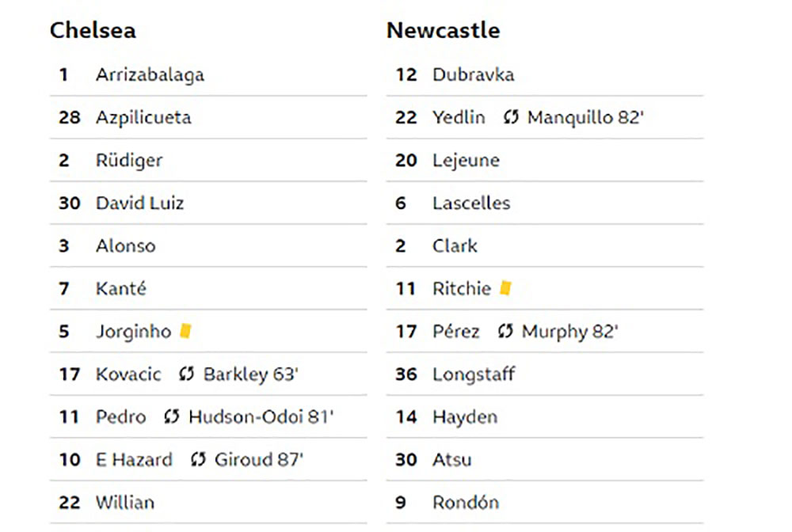Click the substitution icon beside Pérez

pos(505,331)
